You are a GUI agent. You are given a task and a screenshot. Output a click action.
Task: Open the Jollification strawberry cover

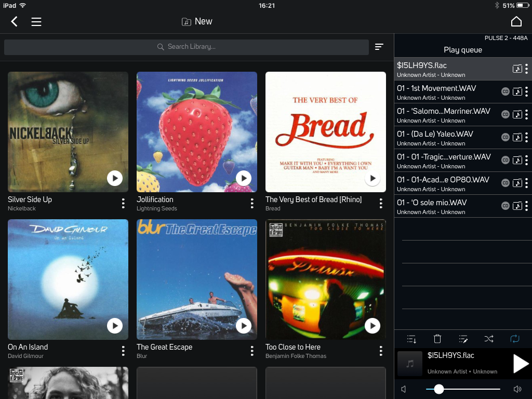tap(197, 131)
